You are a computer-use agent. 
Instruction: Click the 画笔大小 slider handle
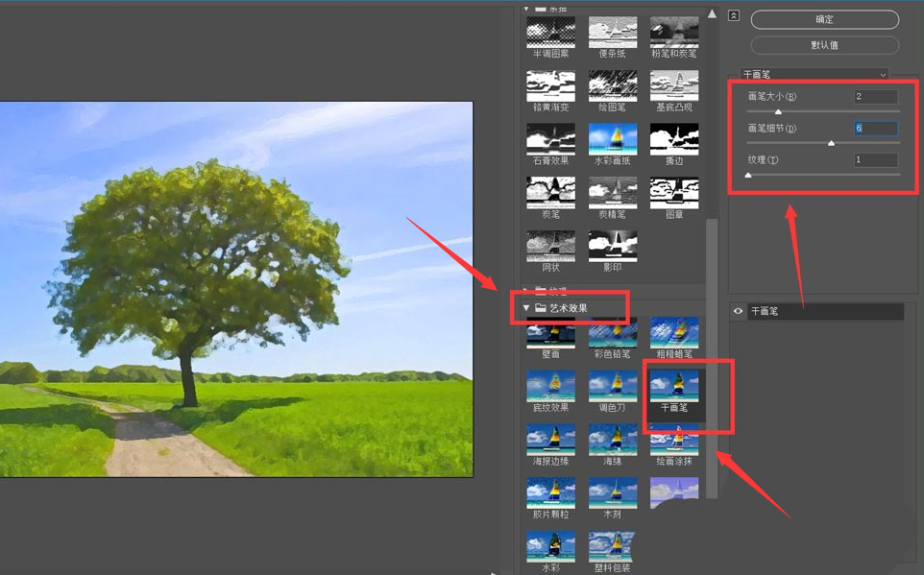pyautogui.click(x=778, y=111)
